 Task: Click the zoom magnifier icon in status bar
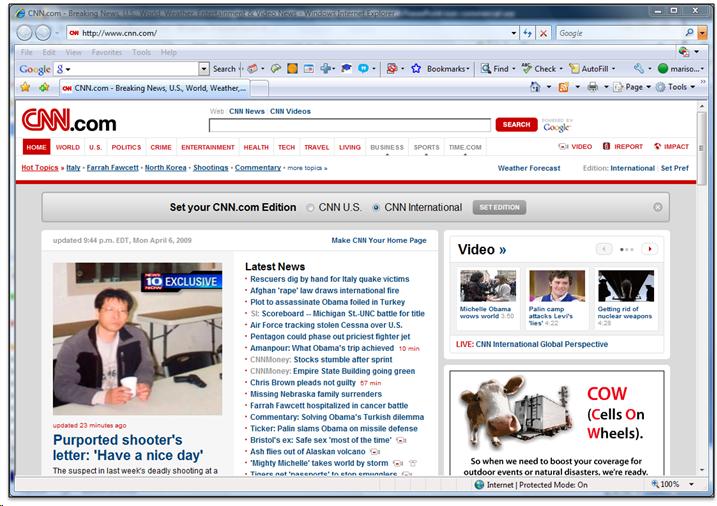point(655,484)
